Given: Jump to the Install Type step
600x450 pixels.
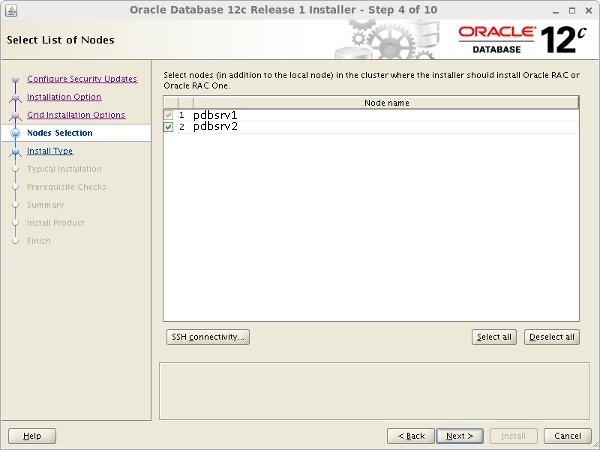Looking at the screenshot, I should point(50,151).
